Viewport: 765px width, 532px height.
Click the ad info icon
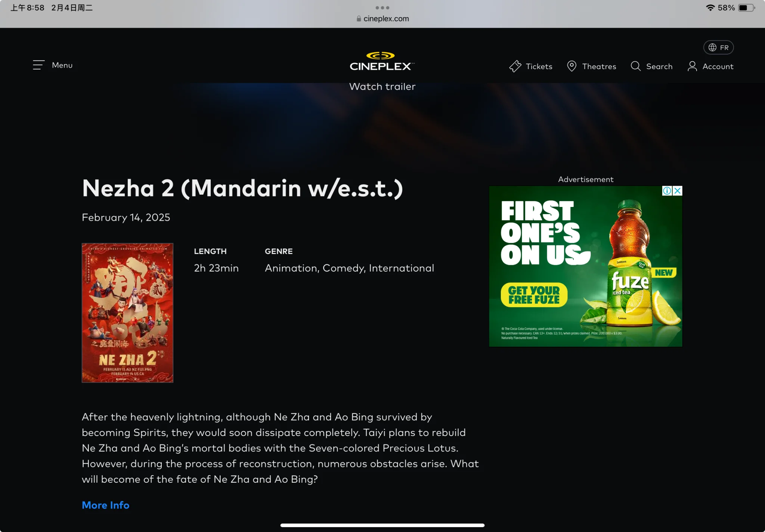click(x=667, y=191)
